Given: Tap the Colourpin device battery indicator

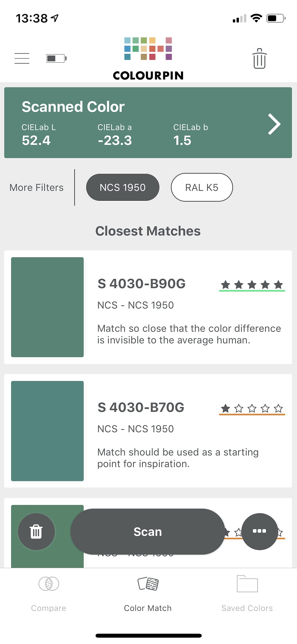Looking at the screenshot, I should click(x=56, y=58).
